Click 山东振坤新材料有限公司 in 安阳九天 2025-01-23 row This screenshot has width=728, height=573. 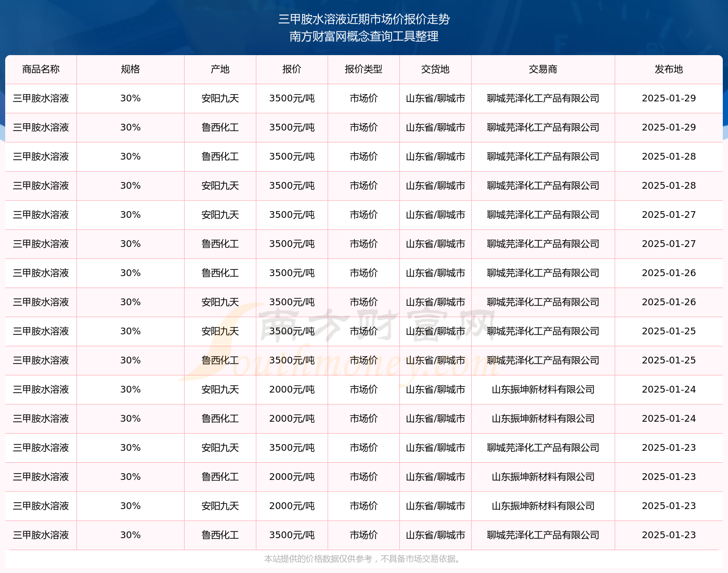(543, 506)
